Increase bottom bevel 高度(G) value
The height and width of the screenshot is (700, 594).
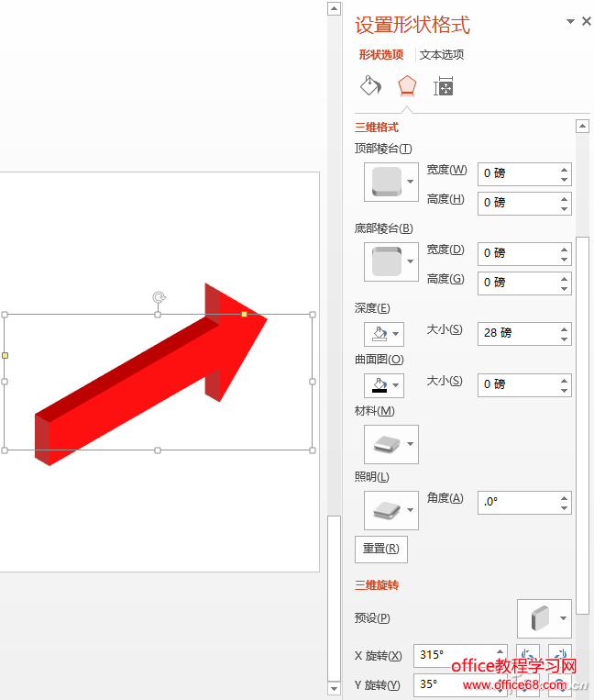(x=564, y=279)
